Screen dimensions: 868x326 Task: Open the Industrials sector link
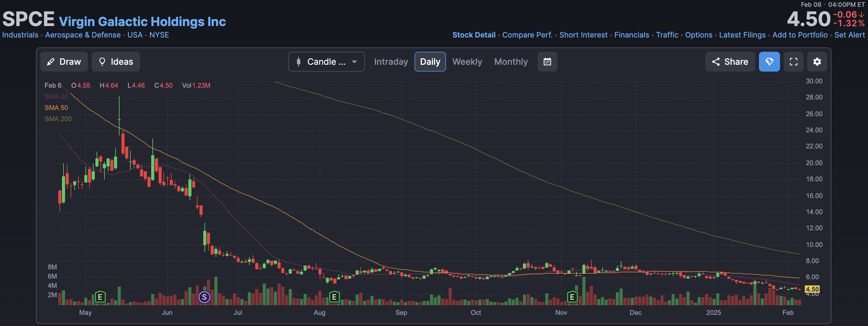[20, 35]
